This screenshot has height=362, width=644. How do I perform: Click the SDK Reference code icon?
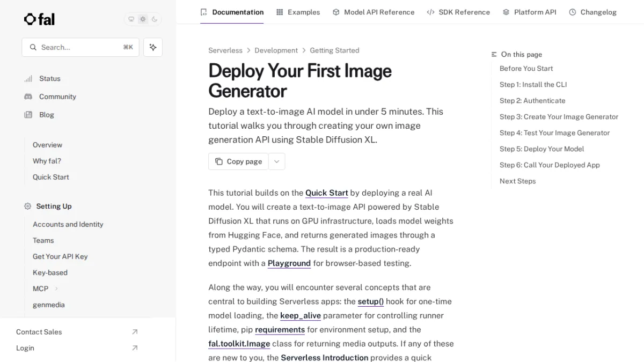click(x=430, y=12)
